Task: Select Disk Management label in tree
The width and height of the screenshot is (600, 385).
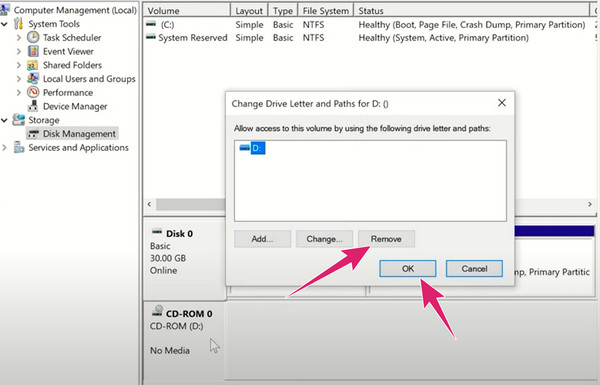Action: 79,134
